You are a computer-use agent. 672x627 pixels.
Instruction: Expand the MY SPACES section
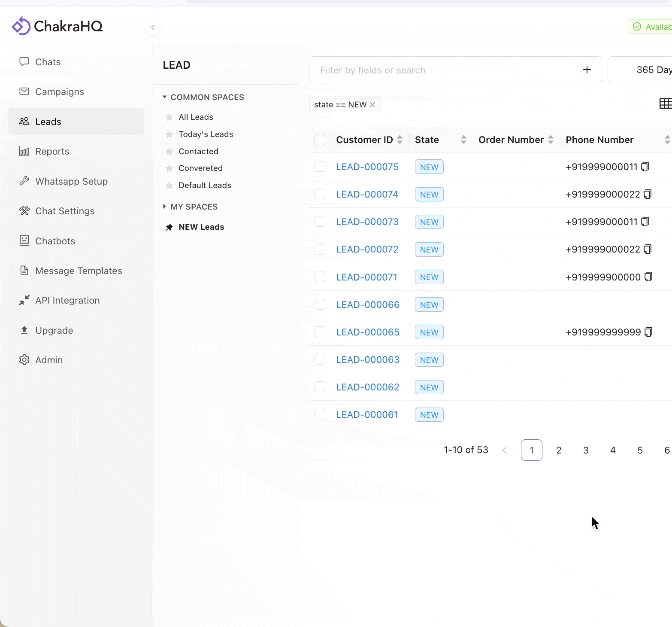[164, 207]
